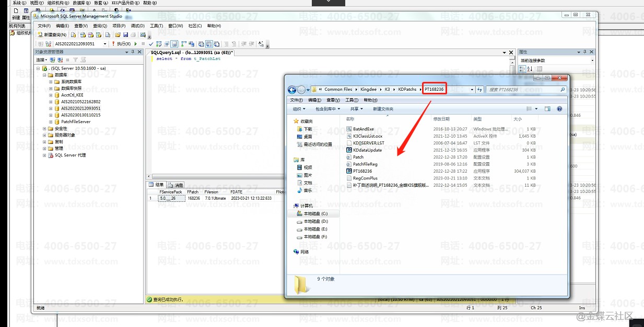The image size is (644, 327).
Task: Click KDPatchs in the address bar breadcrumb
Action: tap(407, 90)
